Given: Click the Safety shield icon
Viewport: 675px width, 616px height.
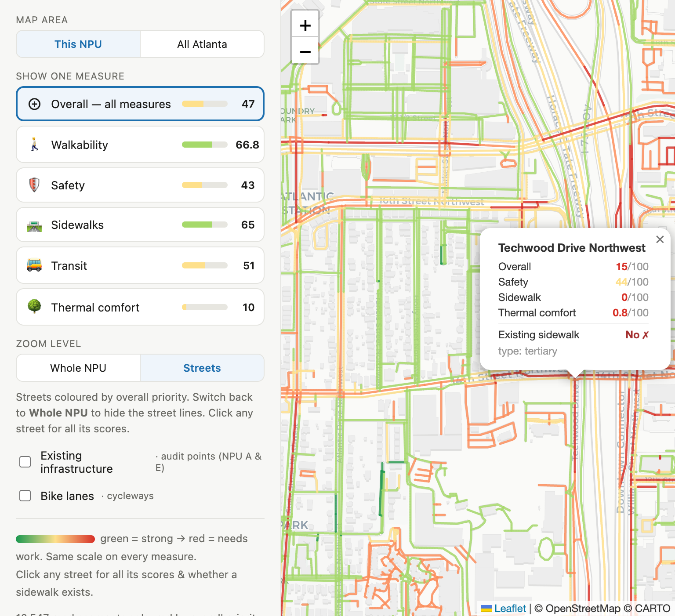Looking at the screenshot, I should coord(34,185).
